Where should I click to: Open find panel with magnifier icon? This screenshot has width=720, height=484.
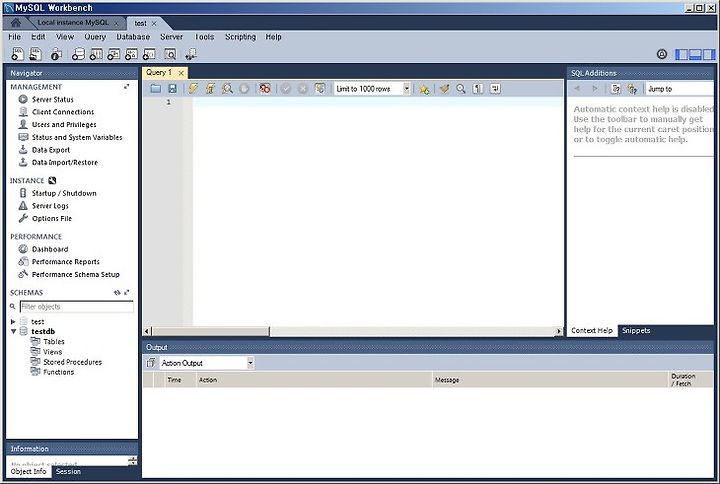(x=461, y=89)
